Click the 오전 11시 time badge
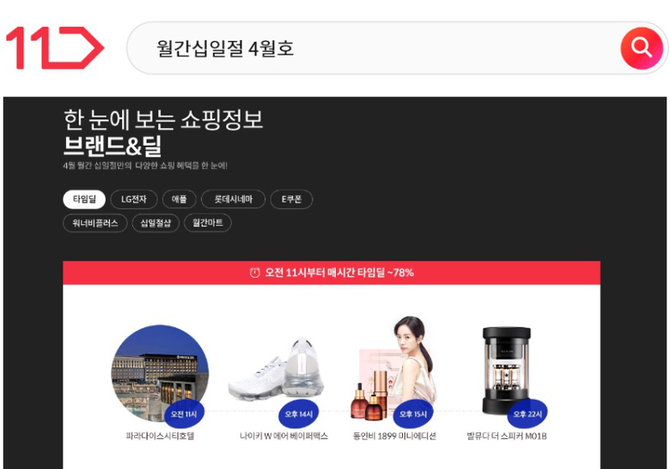 pyautogui.click(x=184, y=414)
